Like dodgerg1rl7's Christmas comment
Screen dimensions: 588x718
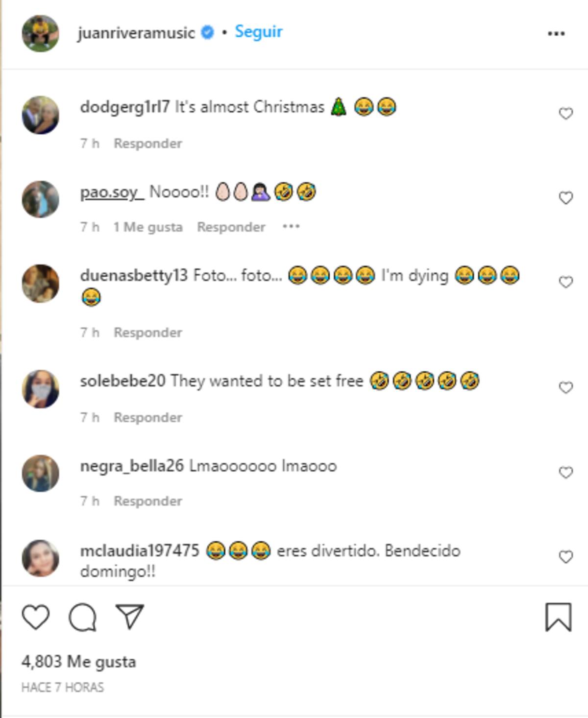[x=565, y=114]
